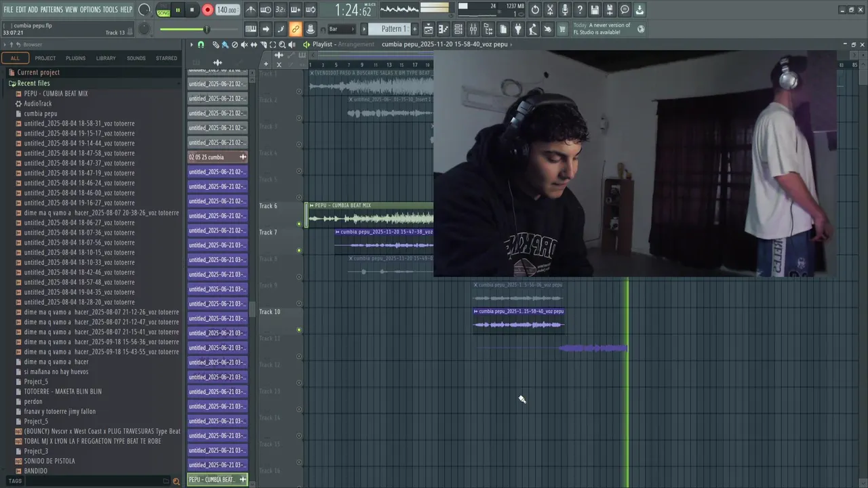The width and height of the screenshot is (868, 488).
Task: Click the help question mark icon
Action: (579, 9)
